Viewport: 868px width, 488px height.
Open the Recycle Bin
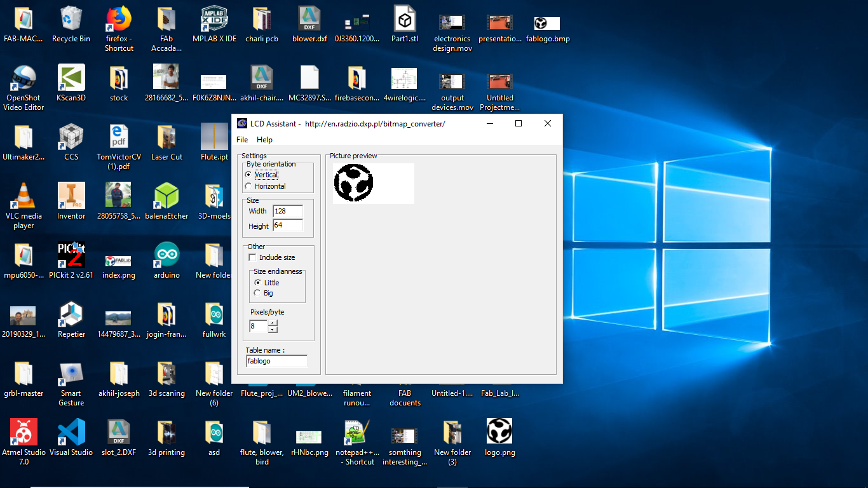click(71, 19)
